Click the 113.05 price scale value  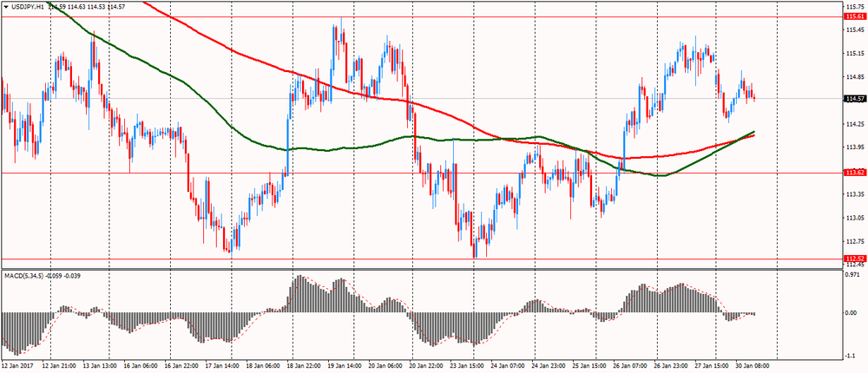854,218
